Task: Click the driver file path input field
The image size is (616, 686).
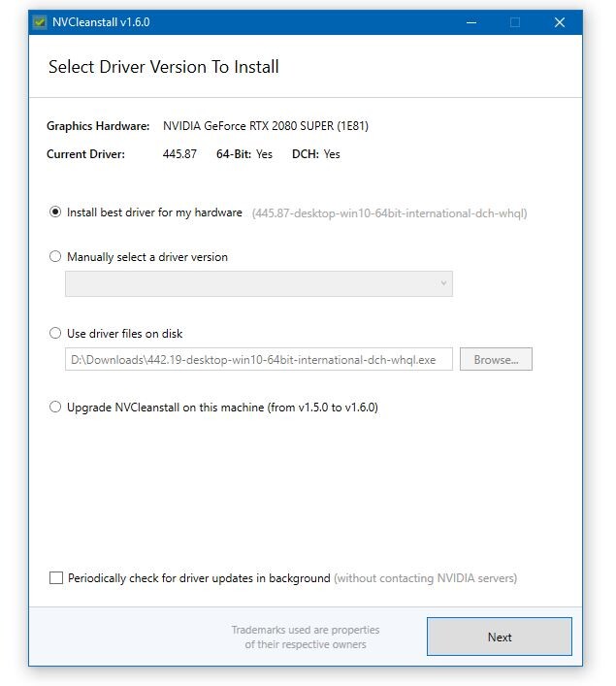Action: [x=259, y=359]
